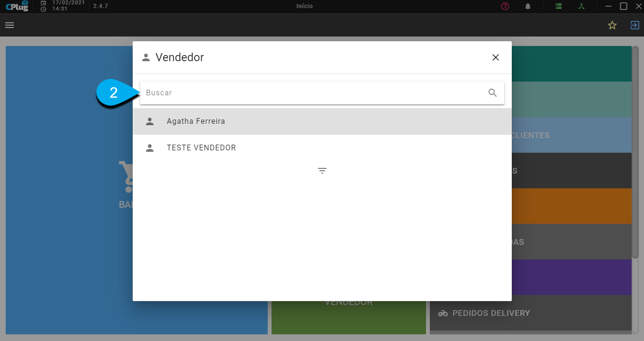
Task: Click the green VENDEDOR tile
Action: tap(349, 318)
